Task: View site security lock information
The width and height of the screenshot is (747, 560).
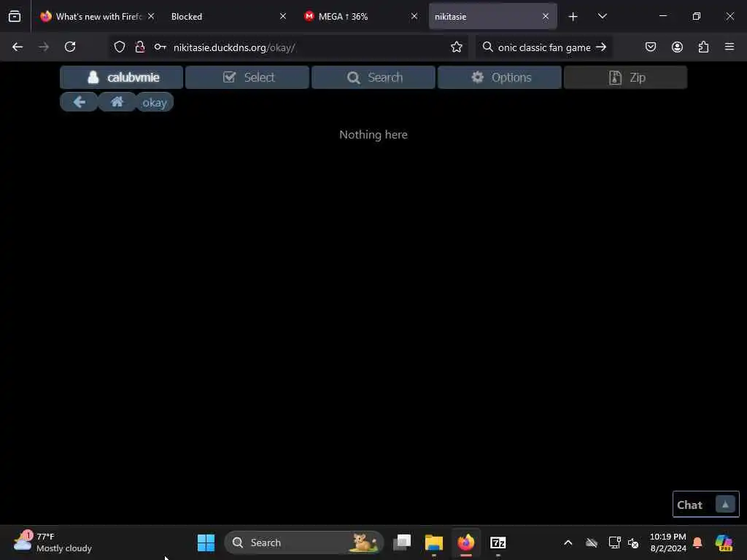Action: tap(139, 47)
